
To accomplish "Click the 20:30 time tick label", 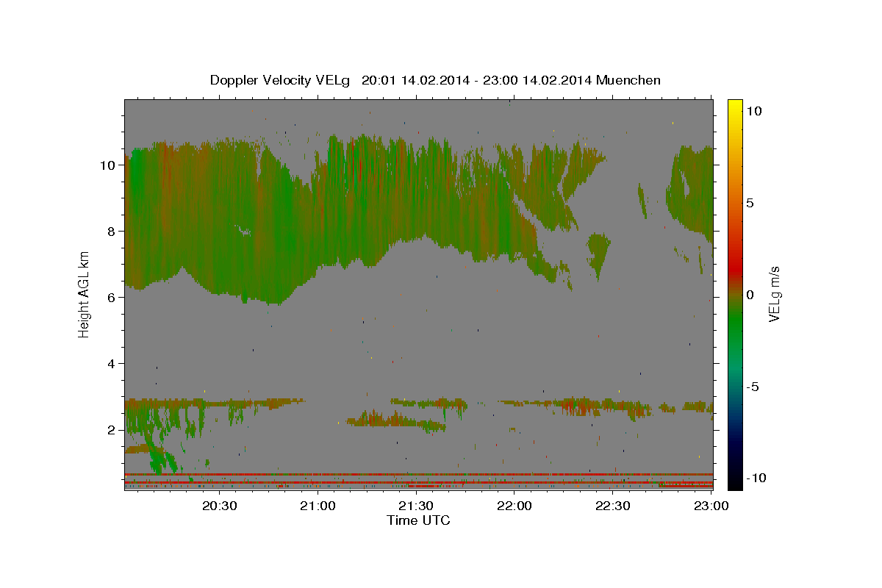I will click(220, 506).
